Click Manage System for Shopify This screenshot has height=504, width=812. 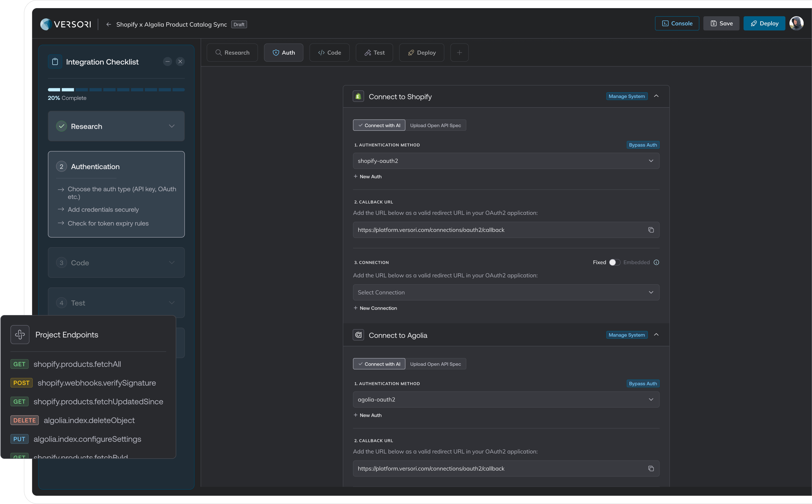pos(627,96)
